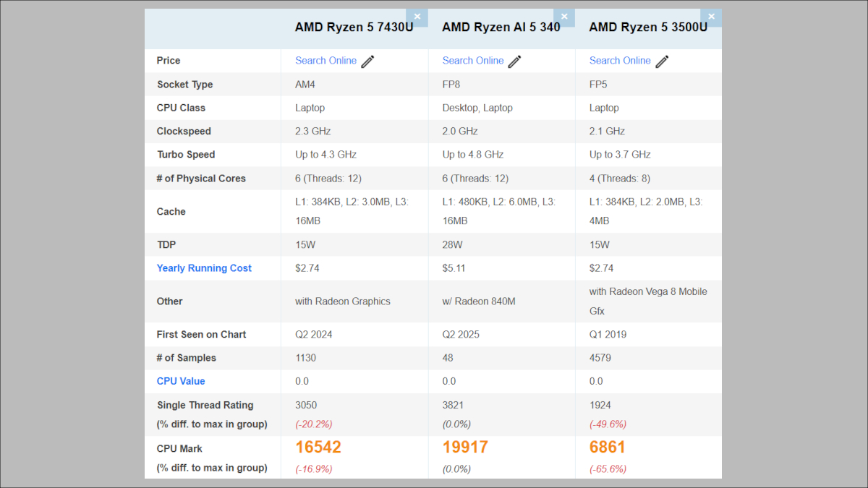Click the 16542 CPU Mark score
This screenshot has width=868, height=488.
pos(318,448)
